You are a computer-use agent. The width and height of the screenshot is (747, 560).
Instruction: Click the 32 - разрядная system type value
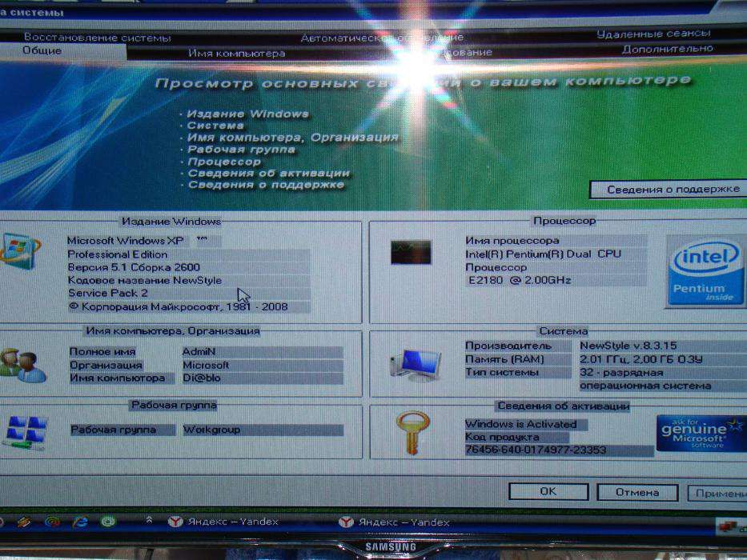point(621,372)
